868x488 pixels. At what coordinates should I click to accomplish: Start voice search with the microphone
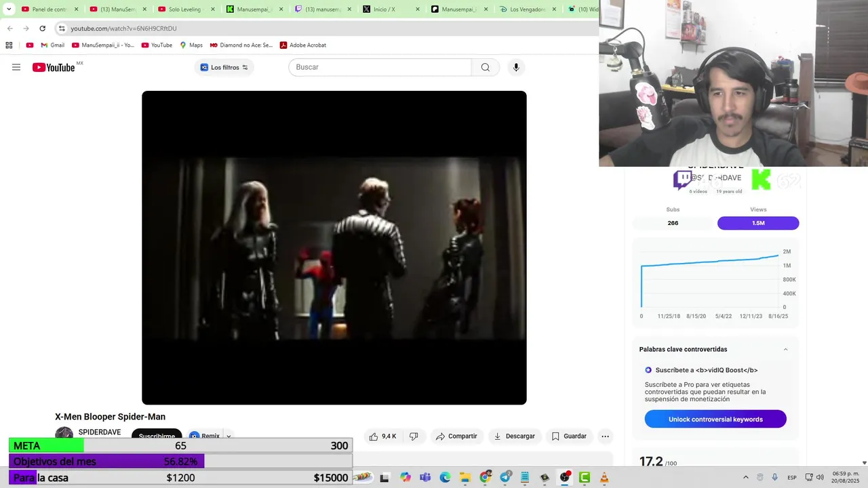[516, 67]
